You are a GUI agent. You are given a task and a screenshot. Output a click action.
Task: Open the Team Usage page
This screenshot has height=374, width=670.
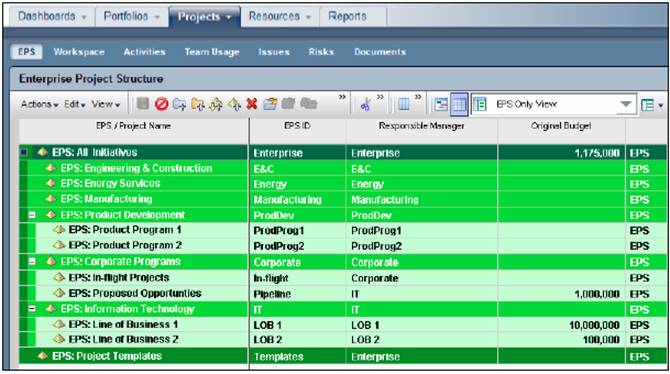coord(212,52)
